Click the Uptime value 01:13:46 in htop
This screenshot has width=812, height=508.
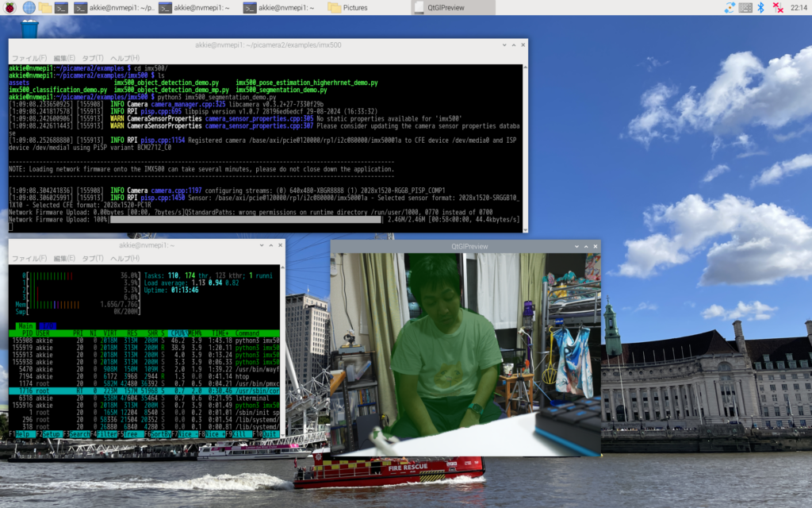tap(185, 291)
